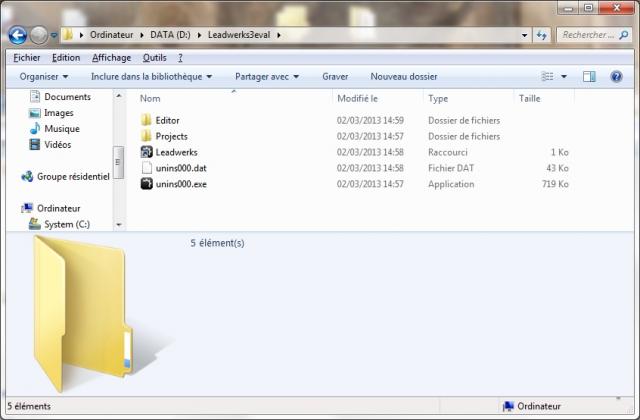The height and width of the screenshot is (420, 640).
Task: Open the Partager avec dropdown
Action: tap(267, 76)
